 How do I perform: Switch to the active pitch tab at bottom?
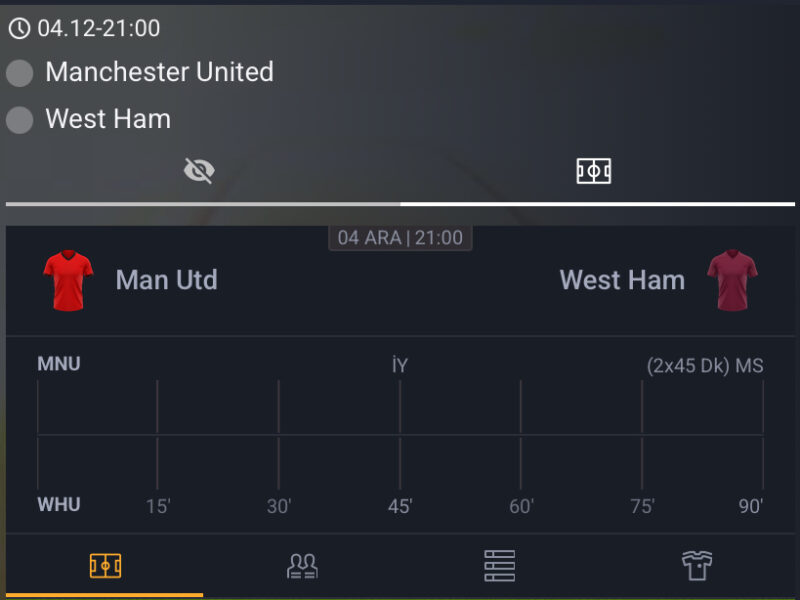pyautogui.click(x=105, y=565)
